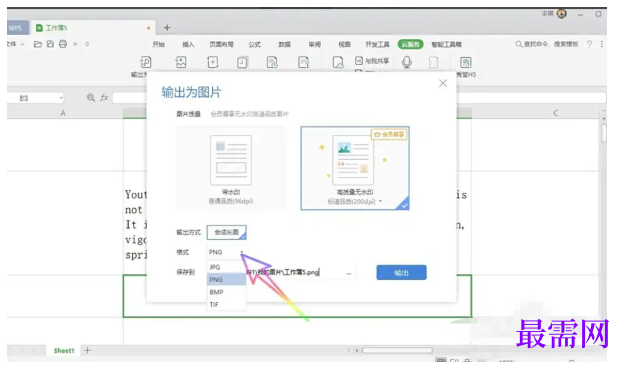Click the zoom magnifier icon beside fx
Image resolution: width=628 pixels, height=365 pixels.
(91, 97)
